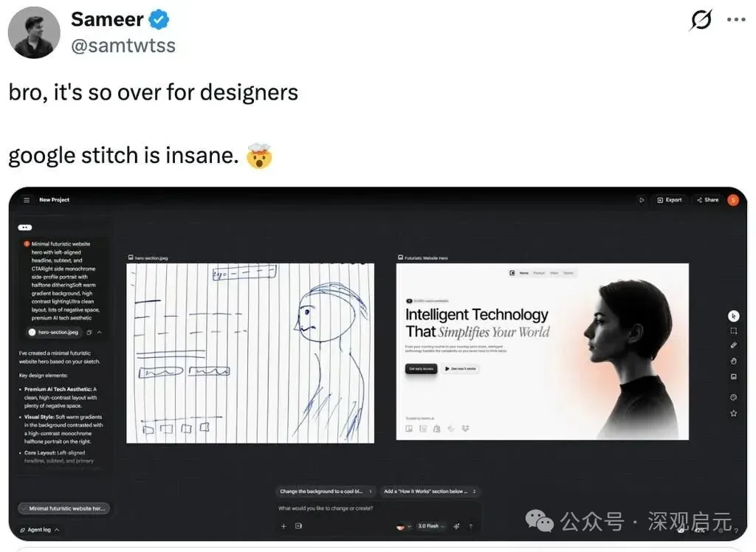Viewport: 756px width, 552px height.
Task: Click the Share button
Action: (707, 200)
